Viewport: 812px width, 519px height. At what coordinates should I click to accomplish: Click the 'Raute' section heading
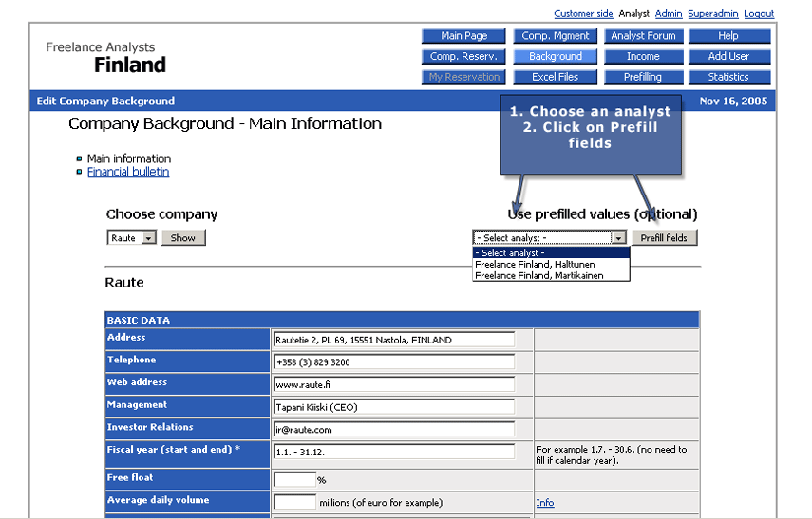(124, 283)
